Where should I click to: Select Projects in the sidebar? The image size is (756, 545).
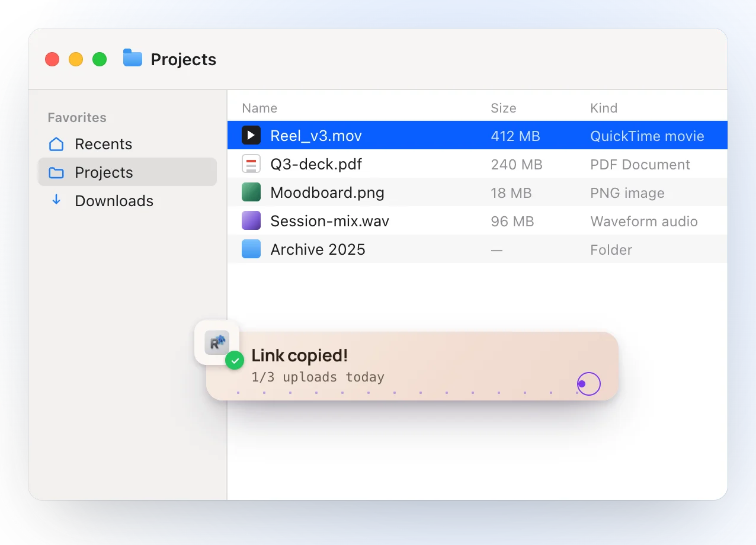coord(127,172)
